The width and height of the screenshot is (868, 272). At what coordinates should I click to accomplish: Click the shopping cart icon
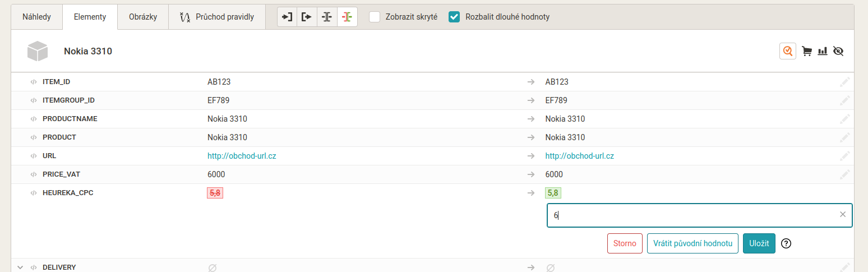(x=807, y=52)
